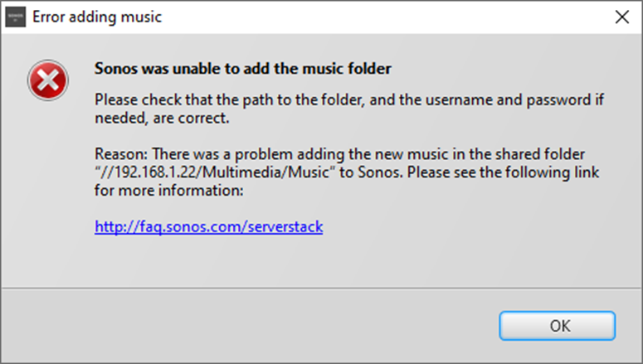Screen dimensions: 643x364
Task: Close the Error adding music dialog
Action: click(622, 17)
